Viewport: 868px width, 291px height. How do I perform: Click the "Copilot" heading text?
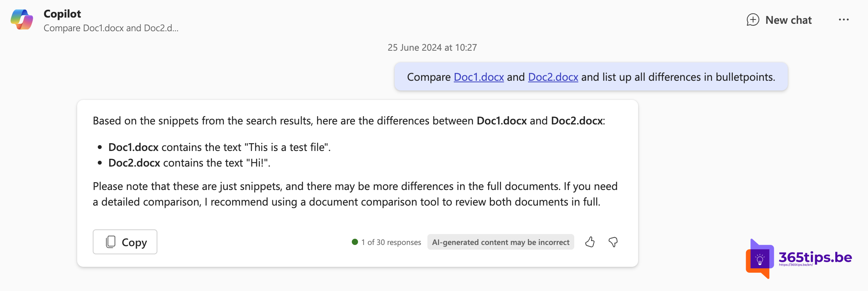(62, 14)
